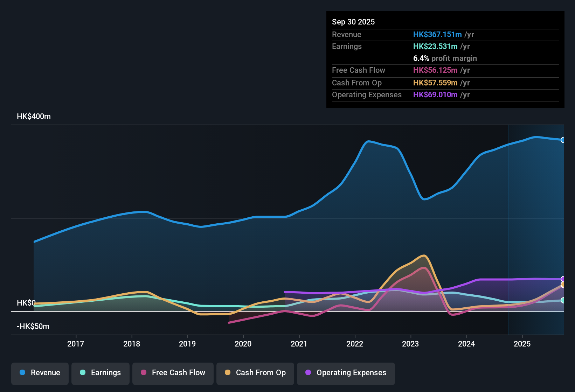Click the orange Cash From Op legend dot

coord(228,373)
